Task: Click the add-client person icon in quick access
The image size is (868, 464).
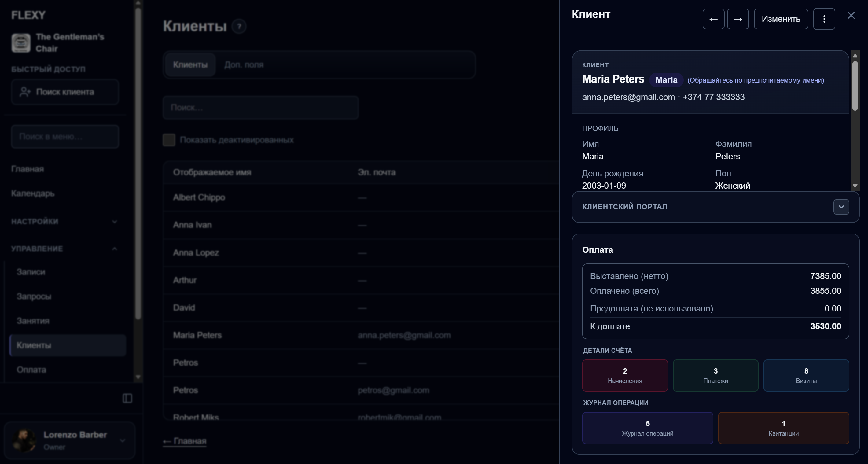Action: pyautogui.click(x=25, y=92)
